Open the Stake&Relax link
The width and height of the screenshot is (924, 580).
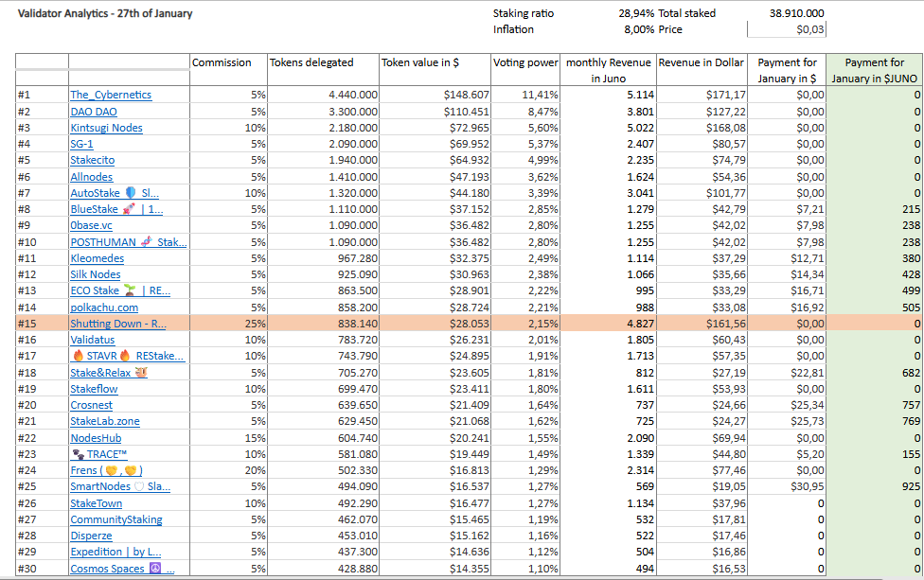coord(109,373)
